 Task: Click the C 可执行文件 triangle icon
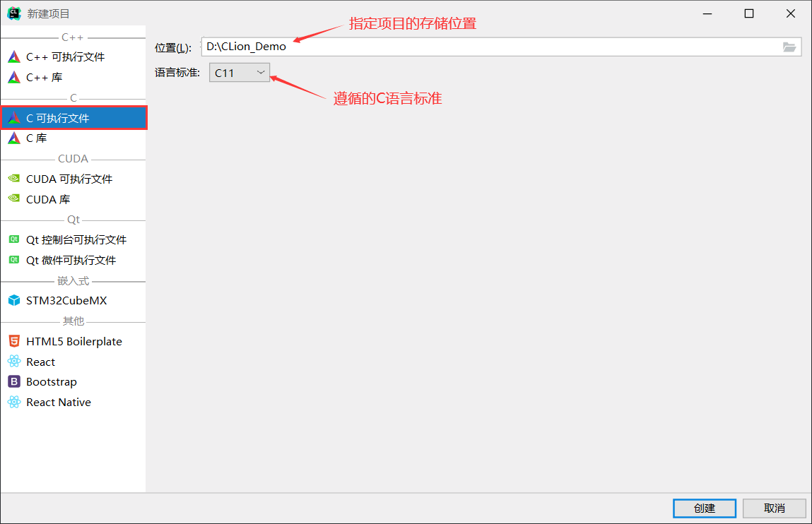click(14, 118)
